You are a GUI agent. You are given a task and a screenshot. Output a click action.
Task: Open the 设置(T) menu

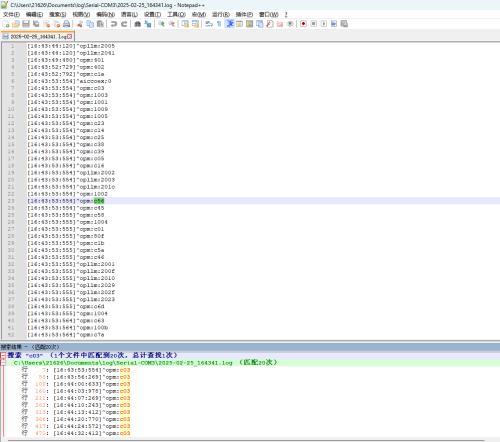pyautogui.click(x=152, y=14)
